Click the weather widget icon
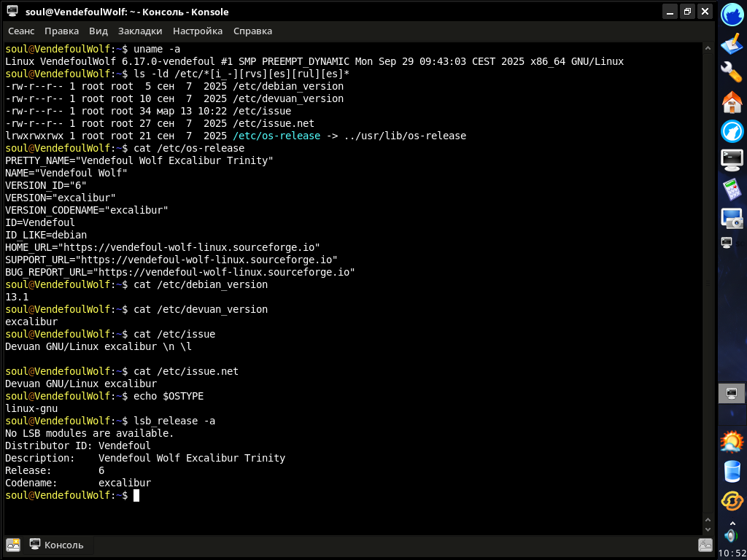This screenshot has height=560, width=747. click(x=732, y=442)
